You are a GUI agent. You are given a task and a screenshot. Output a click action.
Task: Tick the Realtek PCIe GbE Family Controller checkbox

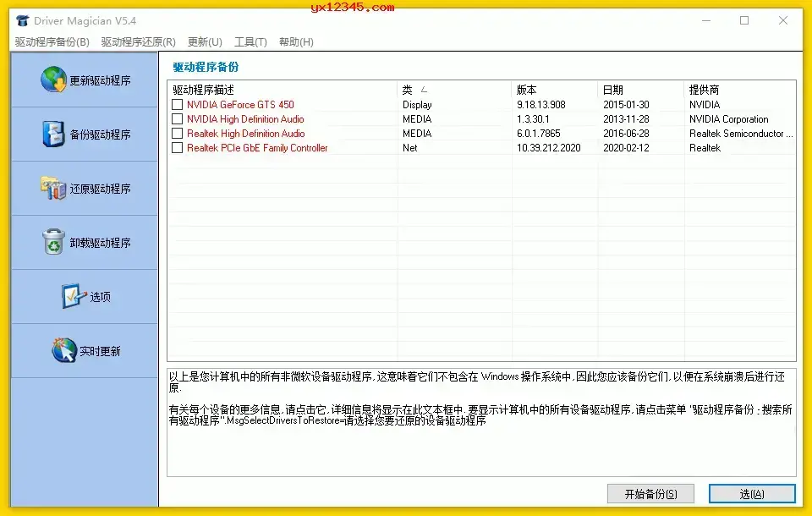[x=177, y=148]
